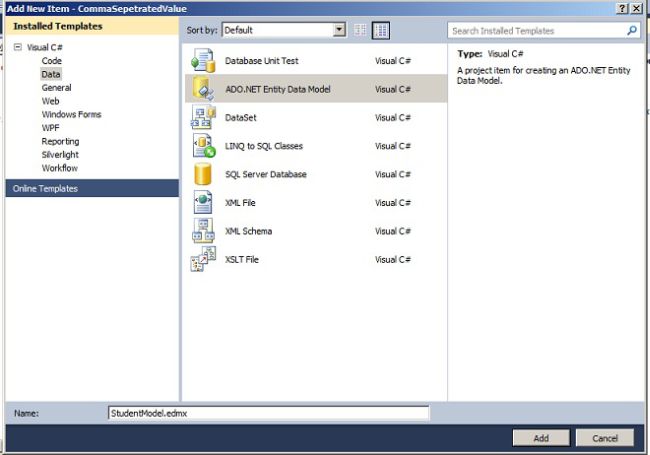Select the Code category

click(x=51, y=61)
